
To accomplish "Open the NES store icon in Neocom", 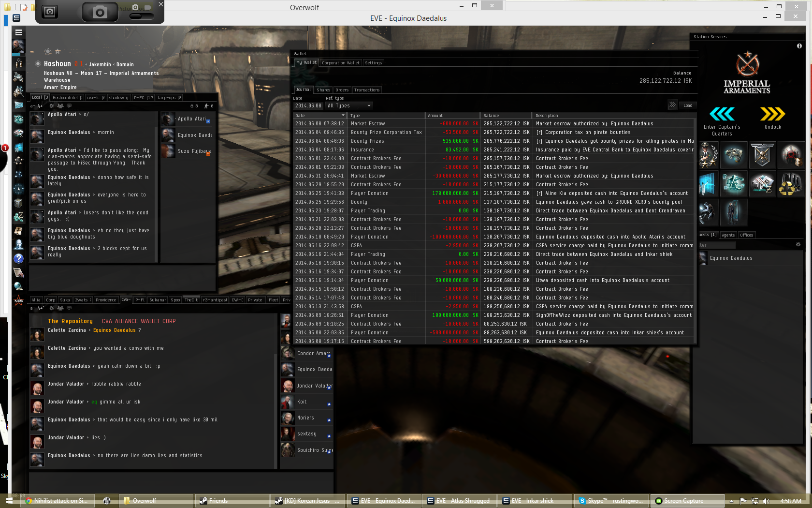I will point(18,300).
